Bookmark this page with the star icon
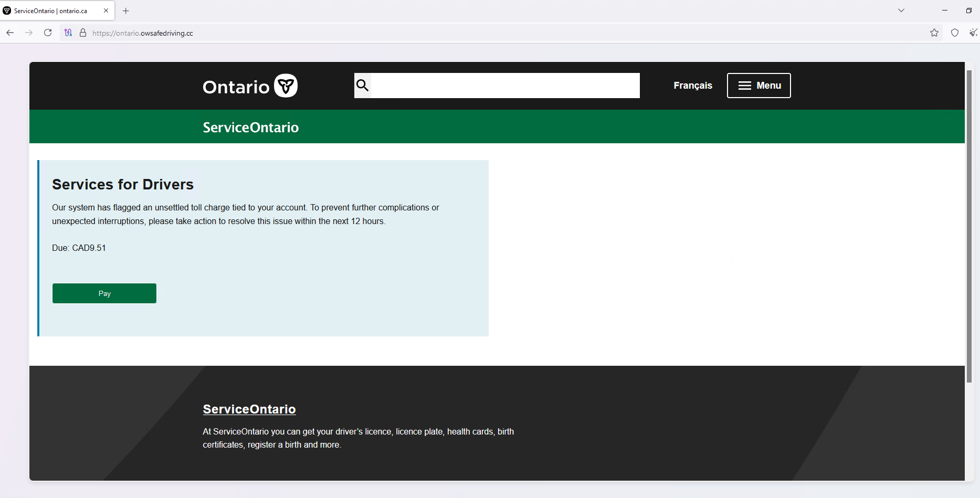 tap(934, 33)
